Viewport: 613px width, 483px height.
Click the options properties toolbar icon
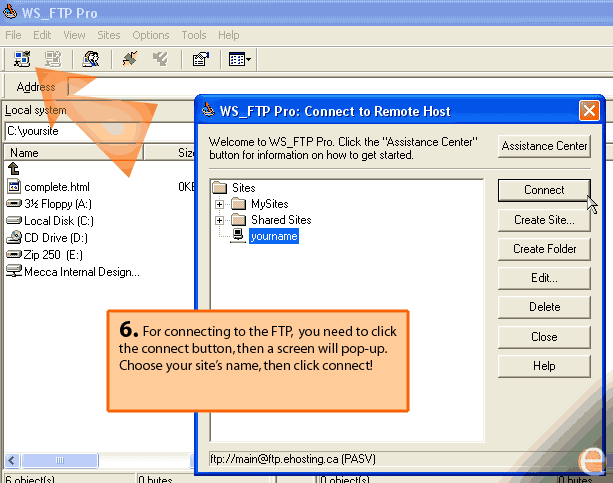click(x=200, y=59)
